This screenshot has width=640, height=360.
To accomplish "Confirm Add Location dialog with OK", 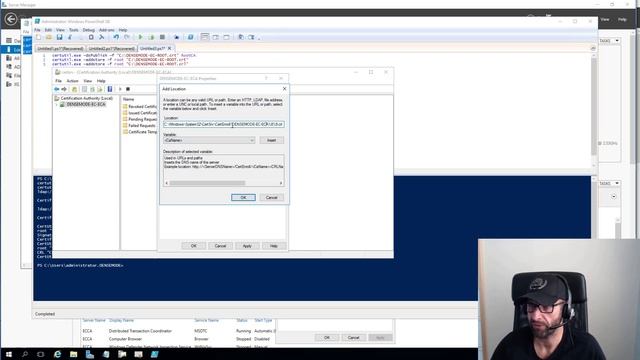I will 243,198.
